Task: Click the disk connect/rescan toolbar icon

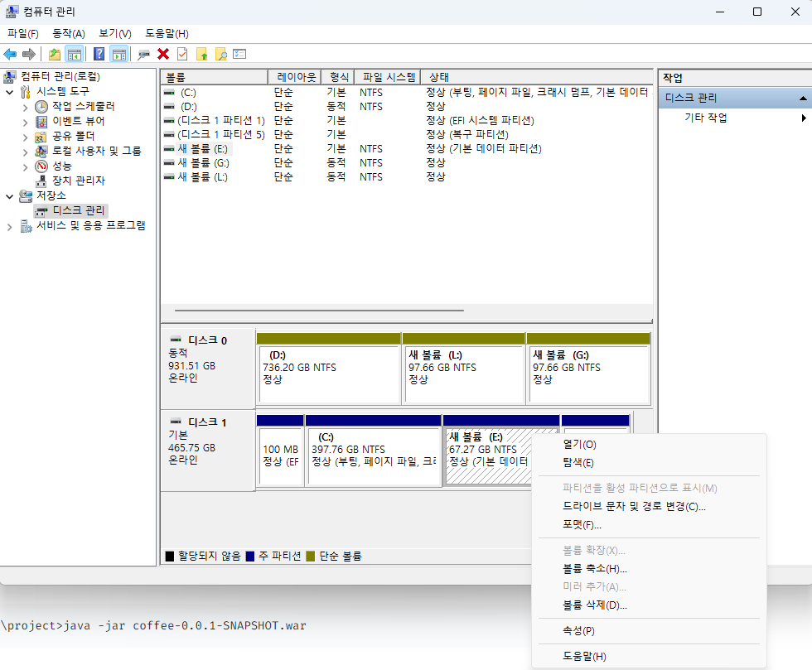Action: point(143,54)
